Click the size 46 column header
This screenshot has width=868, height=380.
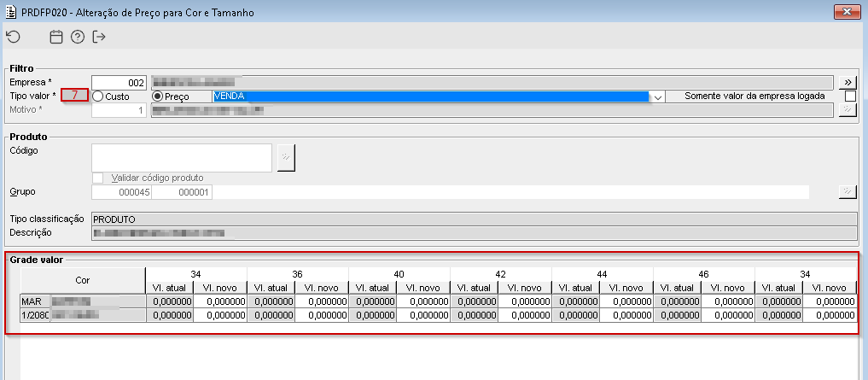pos(704,273)
